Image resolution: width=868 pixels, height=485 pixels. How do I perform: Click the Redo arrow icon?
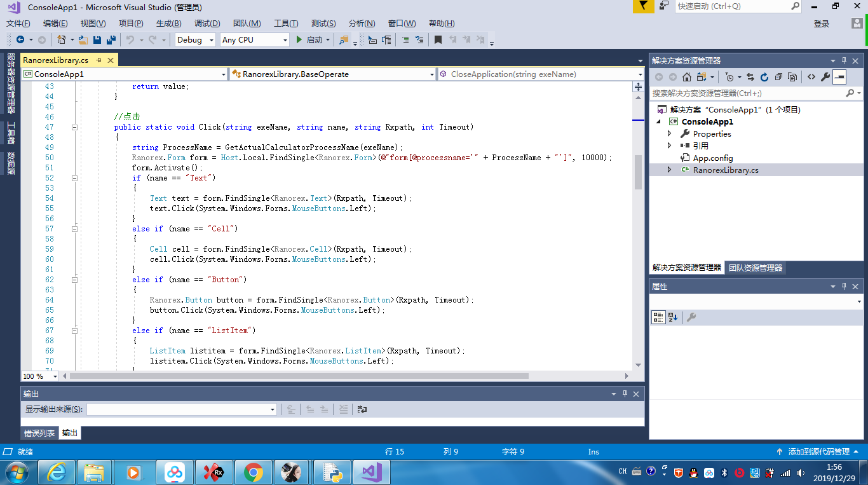click(x=153, y=39)
